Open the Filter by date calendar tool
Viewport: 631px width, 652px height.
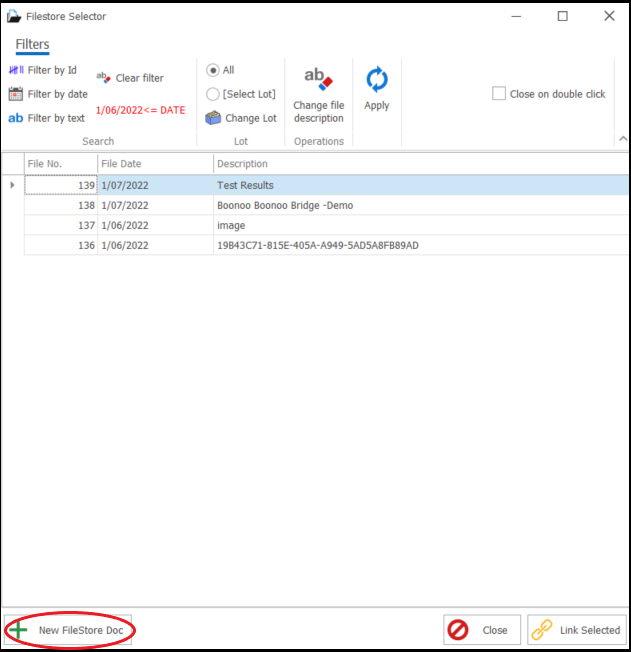click(x=16, y=94)
